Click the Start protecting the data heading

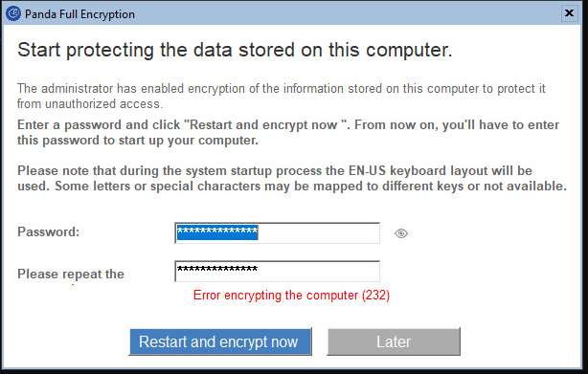point(235,50)
